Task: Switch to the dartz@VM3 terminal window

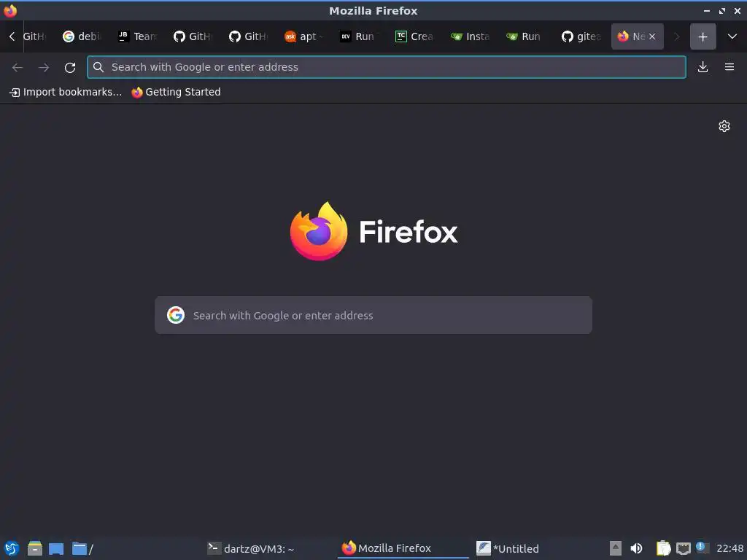Action: click(x=251, y=548)
